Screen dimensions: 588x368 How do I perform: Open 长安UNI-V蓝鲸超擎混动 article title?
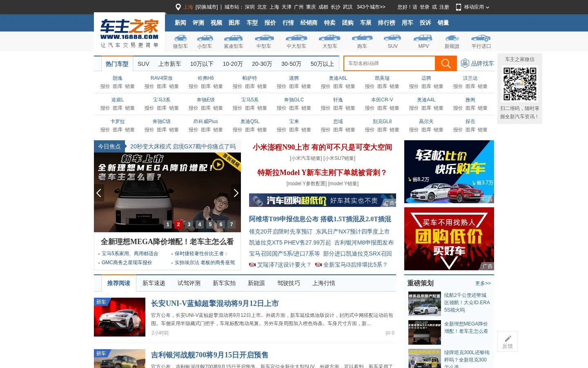tap(215, 303)
